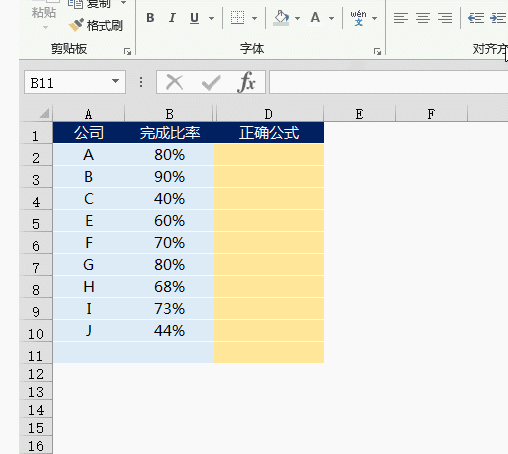Screen dimensions: 508x454
Task: Toggle bold formatting
Action: tap(150, 18)
